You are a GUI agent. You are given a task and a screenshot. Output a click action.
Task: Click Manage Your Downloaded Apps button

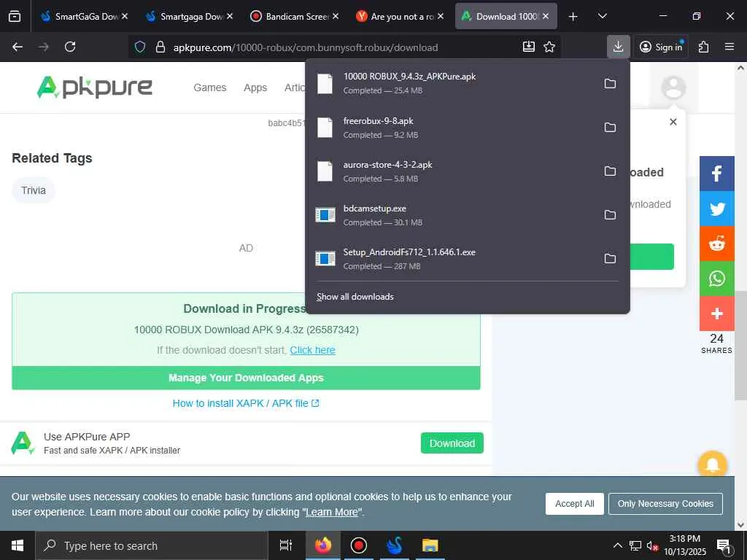pyautogui.click(x=246, y=378)
